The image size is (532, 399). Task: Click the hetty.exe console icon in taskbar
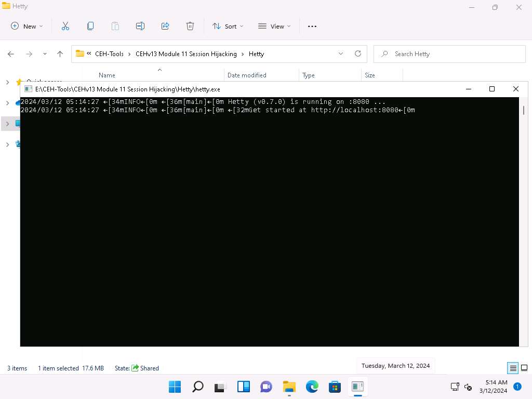click(x=357, y=387)
